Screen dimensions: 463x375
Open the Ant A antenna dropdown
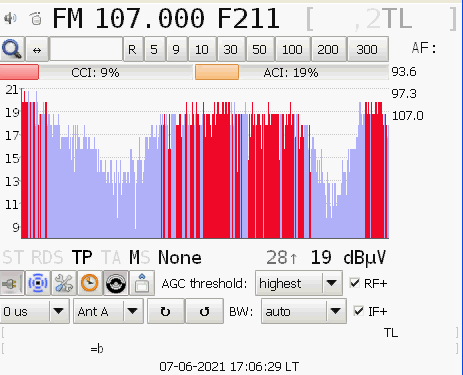pos(108,311)
